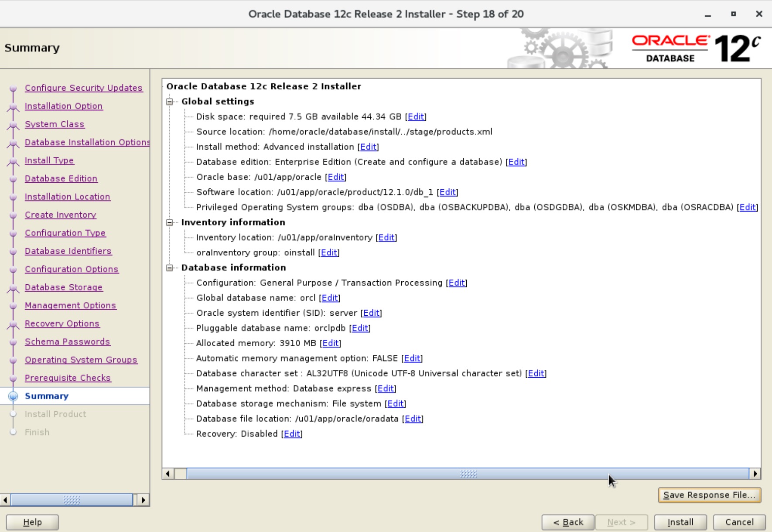The width and height of the screenshot is (772, 532).
Task: Go to the Management Options step
Action: point(71,305)
